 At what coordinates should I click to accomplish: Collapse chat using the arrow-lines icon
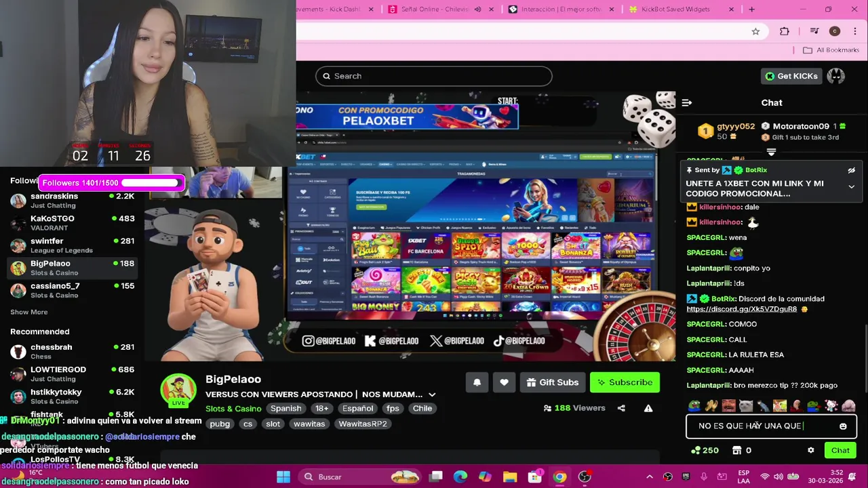(x=687, y=102)
